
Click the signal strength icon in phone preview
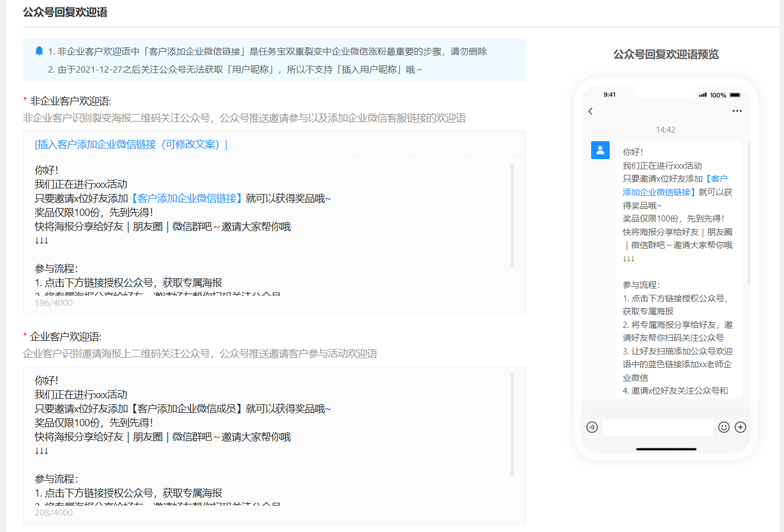[x=702, y=95]
